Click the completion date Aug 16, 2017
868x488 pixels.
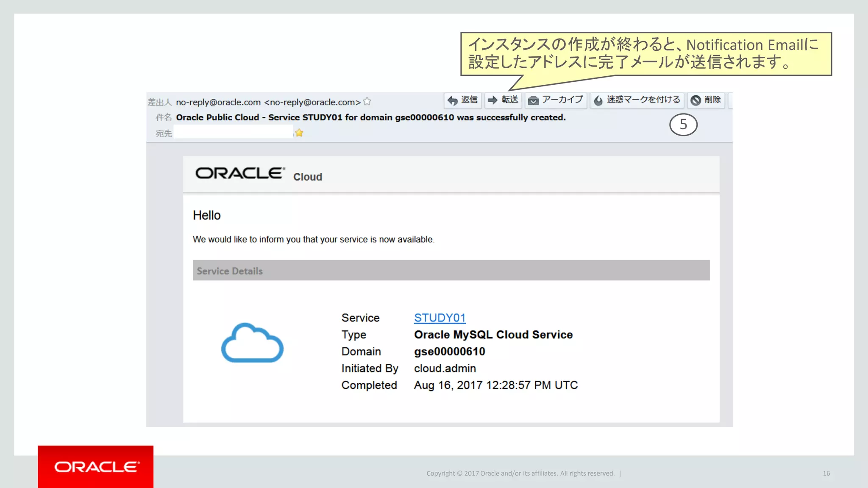pos(496,385)
